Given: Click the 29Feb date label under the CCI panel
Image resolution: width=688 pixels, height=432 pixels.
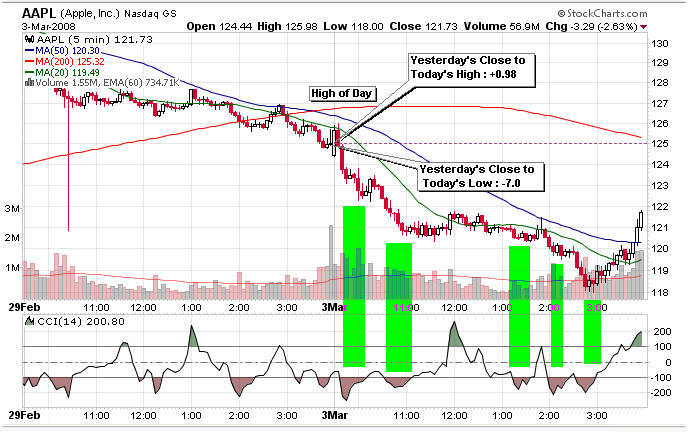Looking at the screenshot, I should [x=24, y=415].
